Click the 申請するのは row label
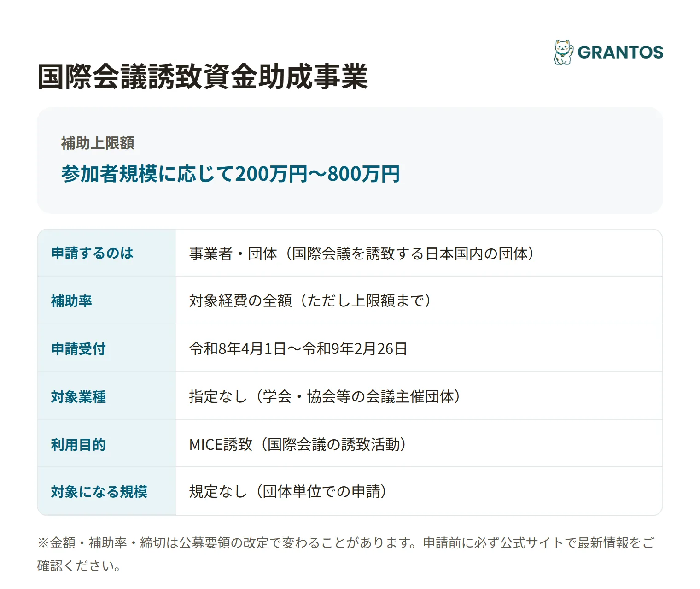Viewport: 700px width, 589px height. coord(92,253)
